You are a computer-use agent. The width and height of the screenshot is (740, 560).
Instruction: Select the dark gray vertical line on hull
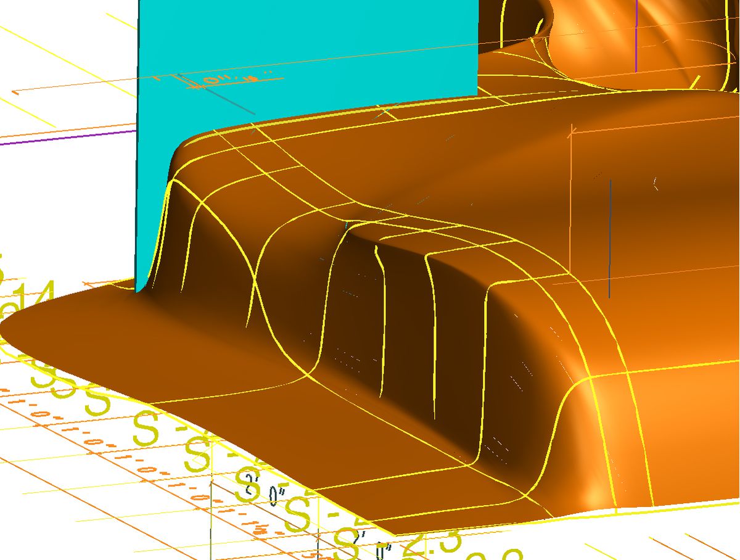pos(610,239)
